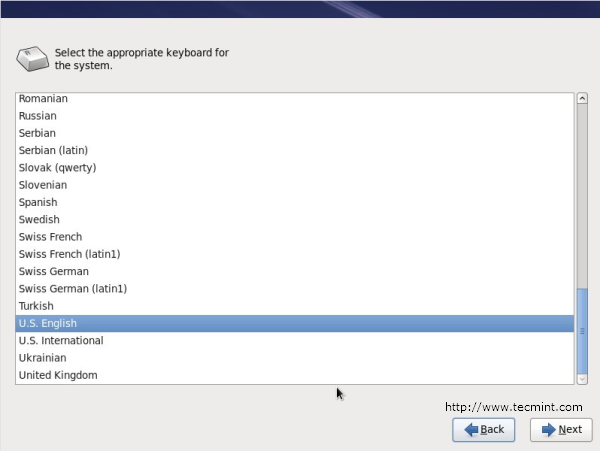This screenshot has height=451, width=600.
Task: Click the scrollbar up arrow
Action: (582, 98)
